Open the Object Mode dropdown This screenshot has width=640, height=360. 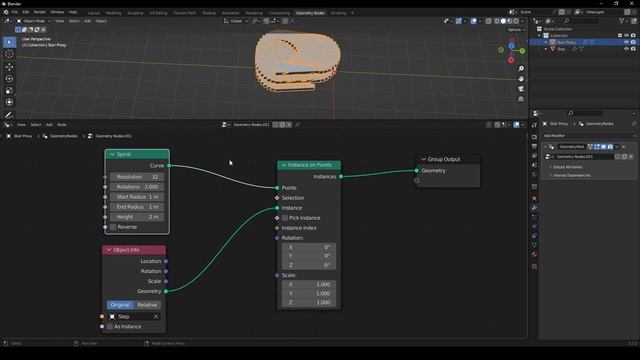(x=33, y=21)
